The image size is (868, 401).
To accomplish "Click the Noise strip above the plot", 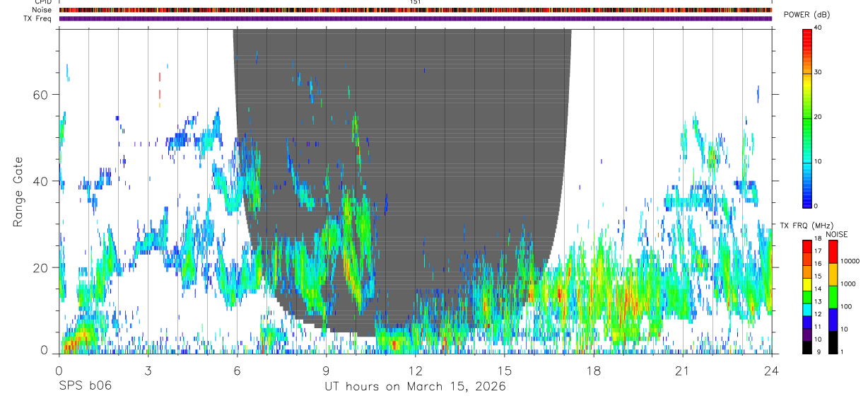I will pyautogui.click(x=416, y=10).
